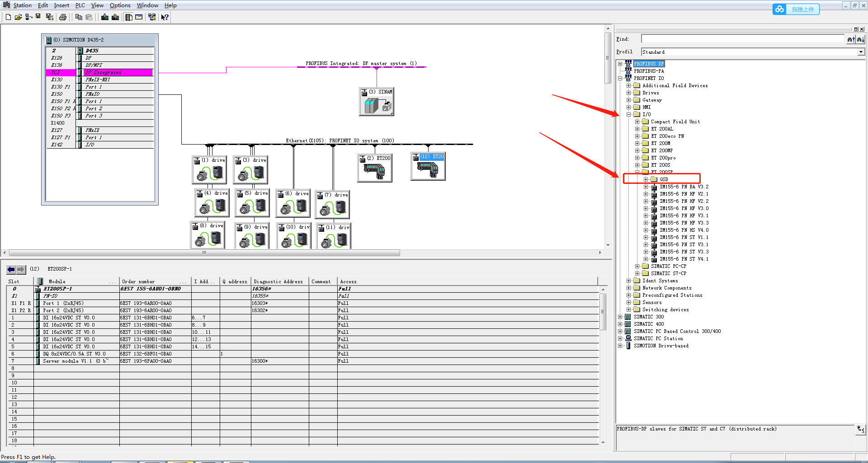Click the blue cloud upload button at top right
868x463 pixels.
796,9
